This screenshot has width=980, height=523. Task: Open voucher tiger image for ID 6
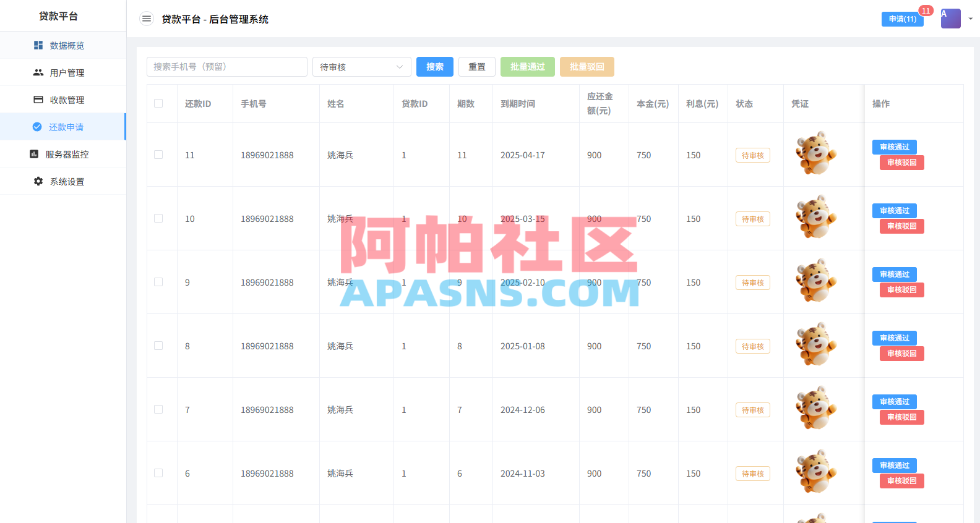coord(816,472)
